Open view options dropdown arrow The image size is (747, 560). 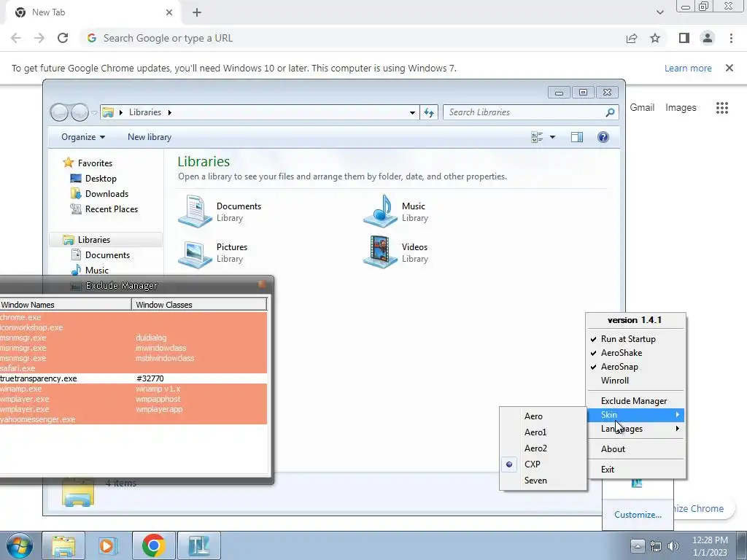pos(553,137)
